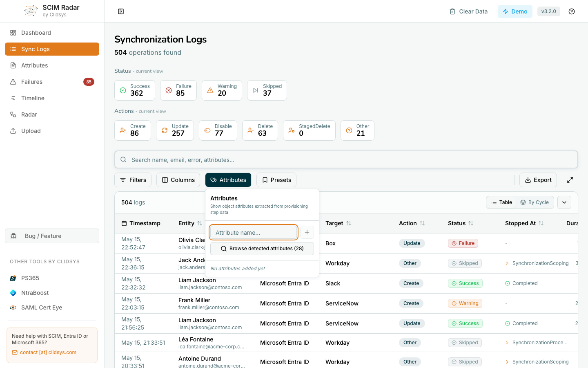The width and height of the screenshot is (588, 368).
Task: Browse detected attributes (28)
Action: click(x=262, y=249)
